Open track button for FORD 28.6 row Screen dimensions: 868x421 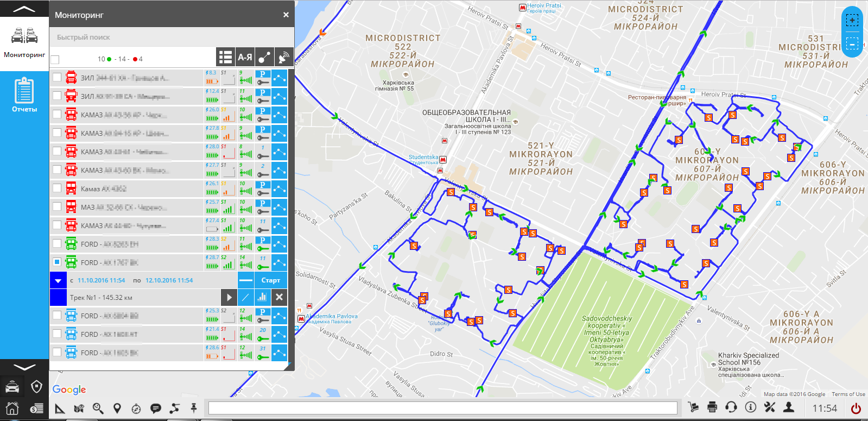(x=279, y=353)
